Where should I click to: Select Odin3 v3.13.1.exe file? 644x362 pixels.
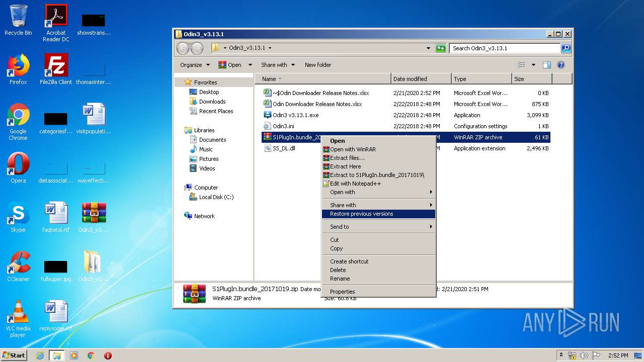tap(407, 115)
